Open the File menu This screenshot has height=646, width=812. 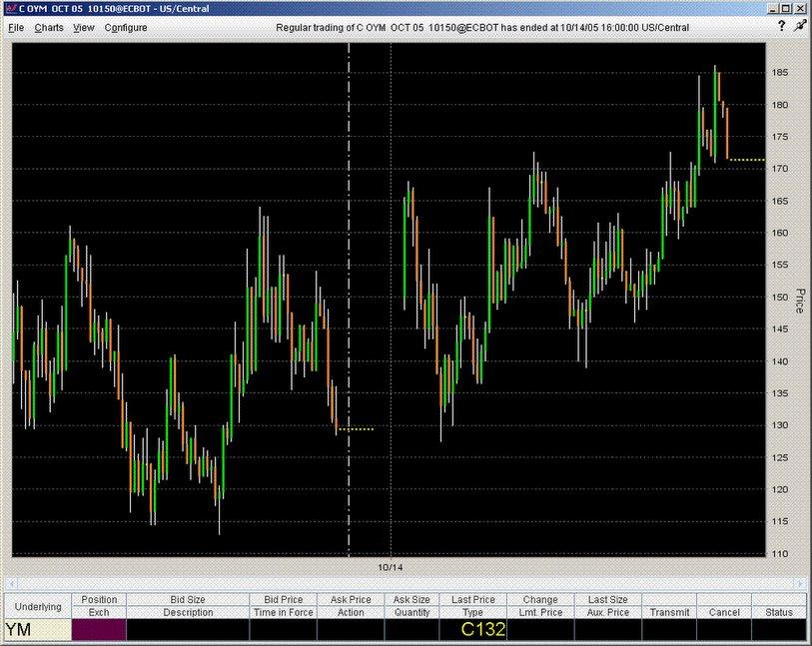click(x=16, y=27)
